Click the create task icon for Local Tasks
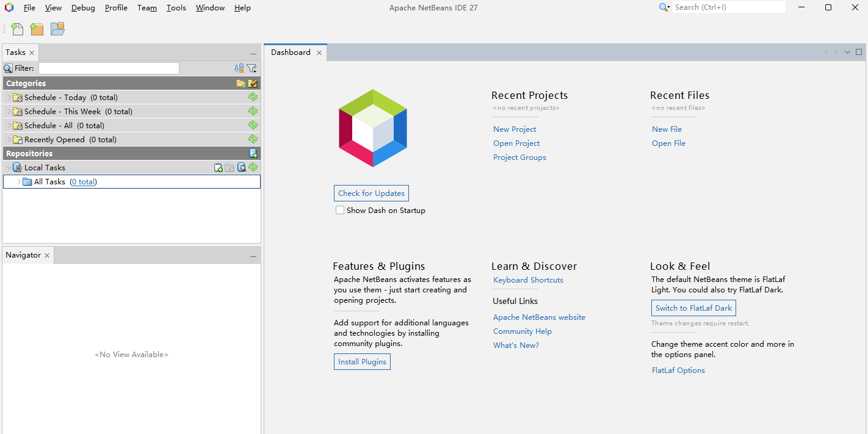This screenshot has height=434, width=868. [219, 168]
